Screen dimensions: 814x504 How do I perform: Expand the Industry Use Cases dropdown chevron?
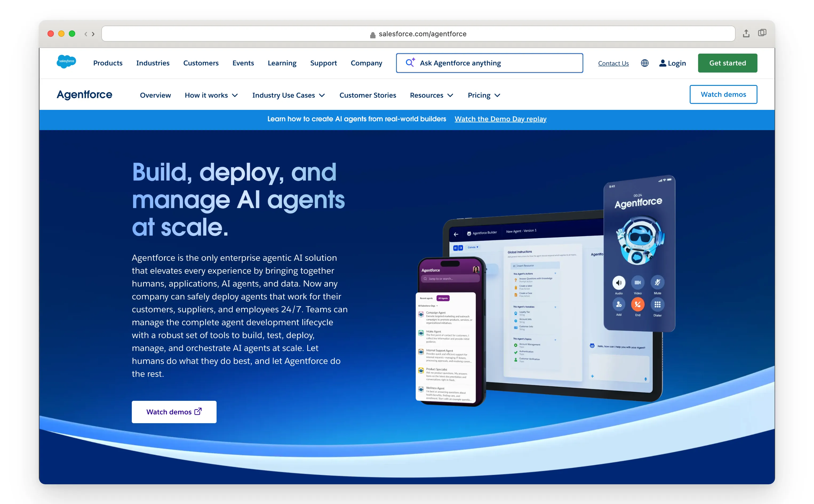(x=322, y=95)
